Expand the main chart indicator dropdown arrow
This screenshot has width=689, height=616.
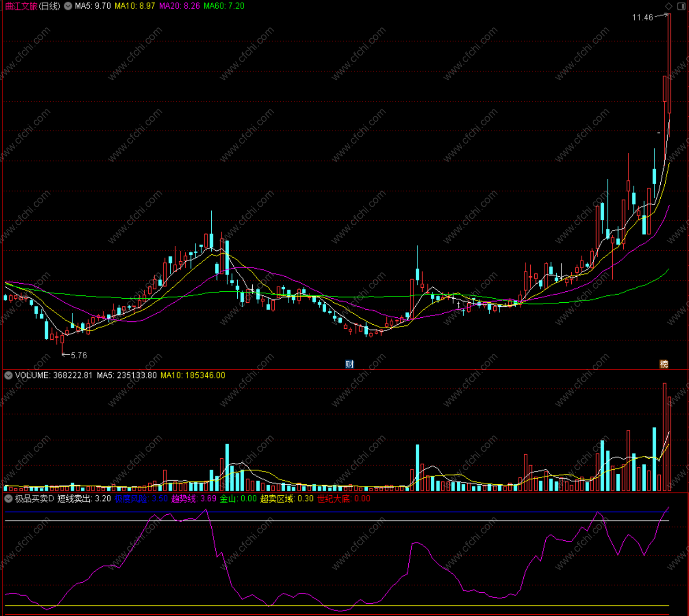(x=68, y=6)
